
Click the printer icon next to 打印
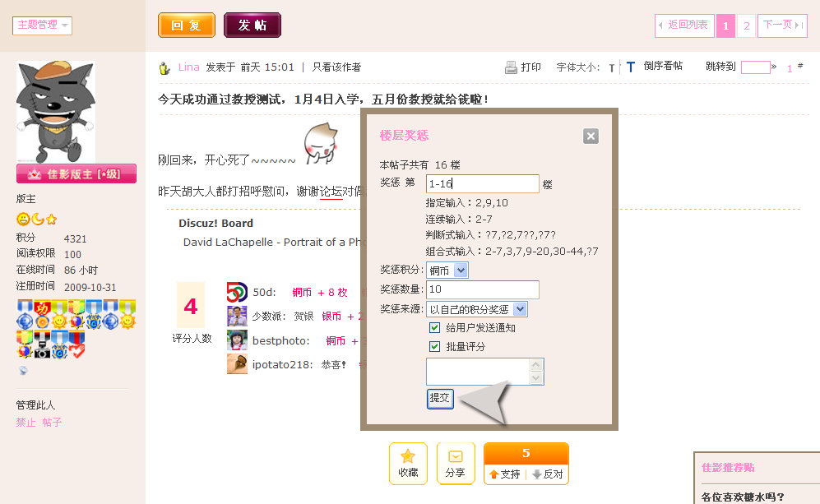pyautogui.click(x=511, y=67)
